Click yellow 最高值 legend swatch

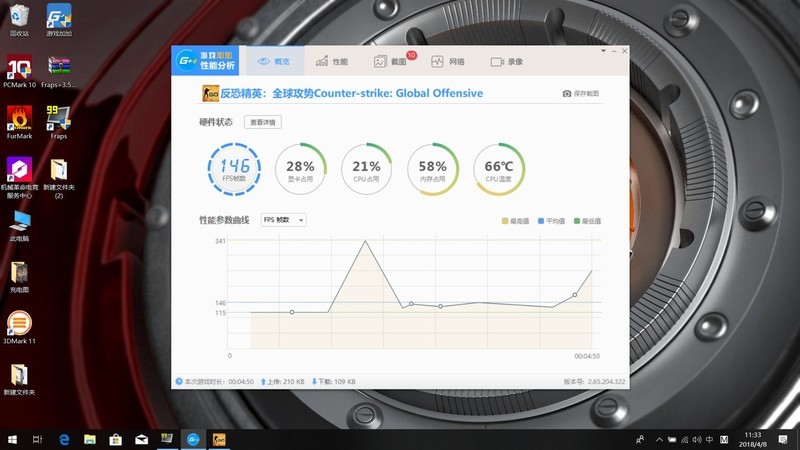(505, 221)
